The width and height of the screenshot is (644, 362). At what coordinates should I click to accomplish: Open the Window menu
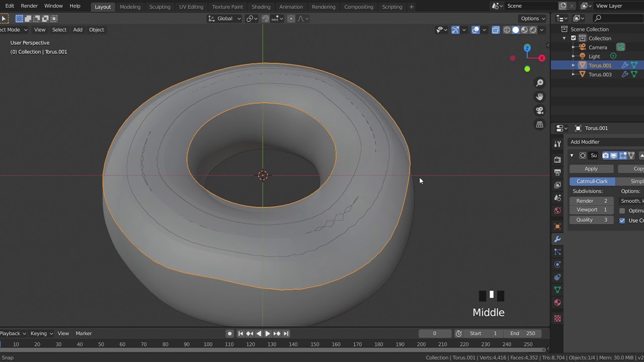point(53,6)
